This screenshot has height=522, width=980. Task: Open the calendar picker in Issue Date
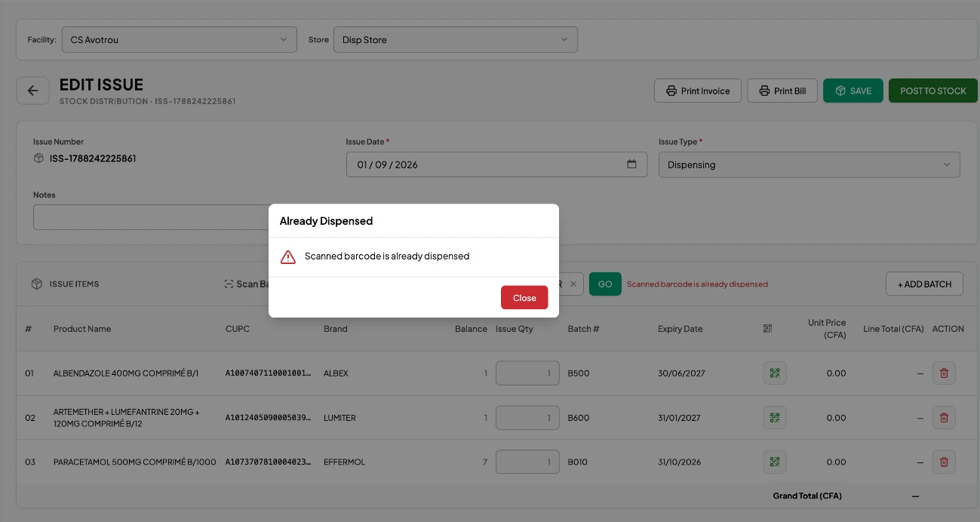pyautogui.click(x=632, y=164)
